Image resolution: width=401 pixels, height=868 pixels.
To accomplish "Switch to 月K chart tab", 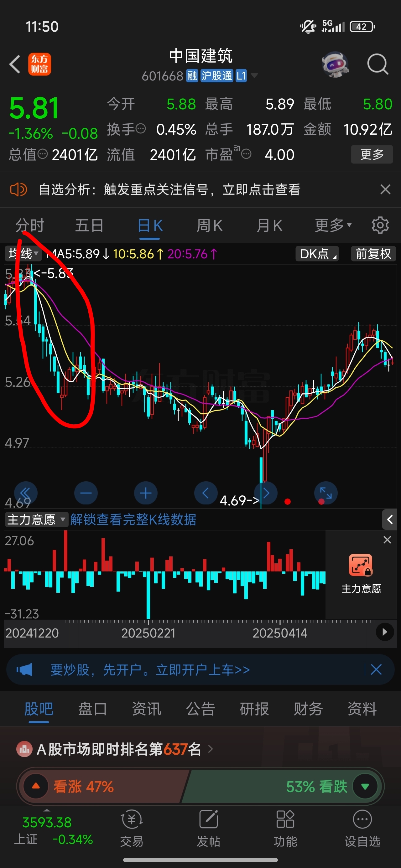I will click(269, 225).
